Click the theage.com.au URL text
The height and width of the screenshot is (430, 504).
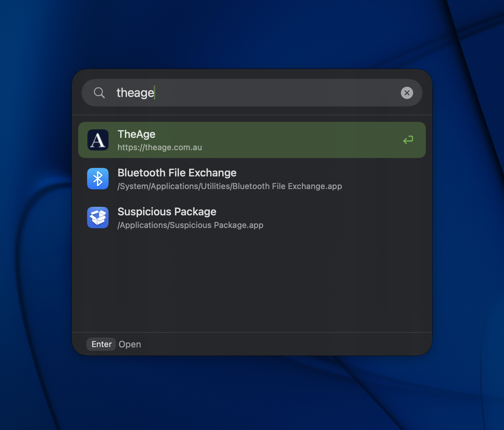tap(159, 147)
